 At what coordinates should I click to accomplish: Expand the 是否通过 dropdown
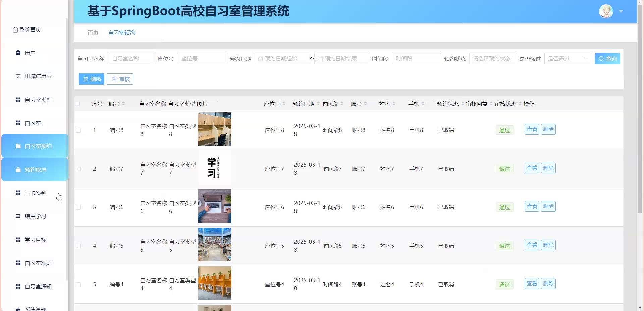point(567,59)
